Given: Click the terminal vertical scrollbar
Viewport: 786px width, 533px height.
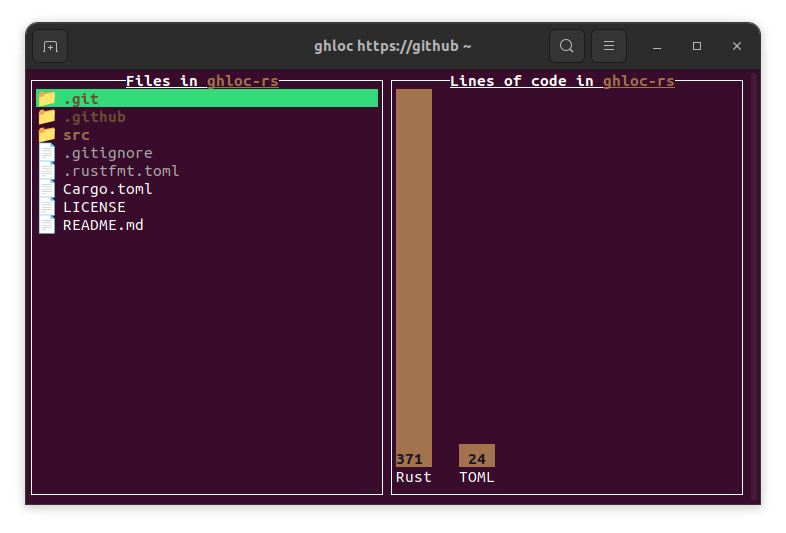Looking at the screenshot, I should click(753, 286).
